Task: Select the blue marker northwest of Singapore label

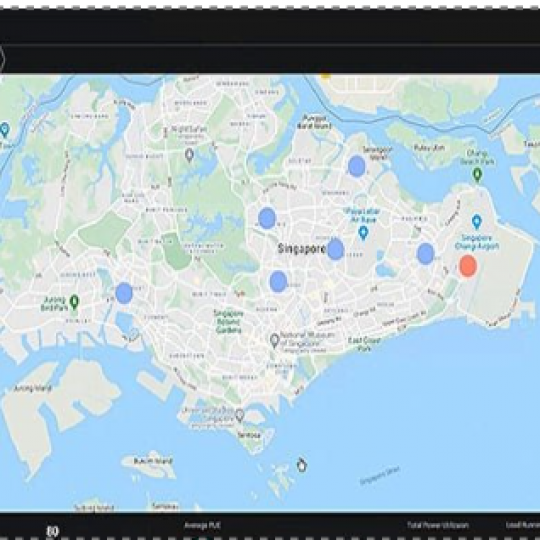Action: pyautogui.click(x=267, y=218)
